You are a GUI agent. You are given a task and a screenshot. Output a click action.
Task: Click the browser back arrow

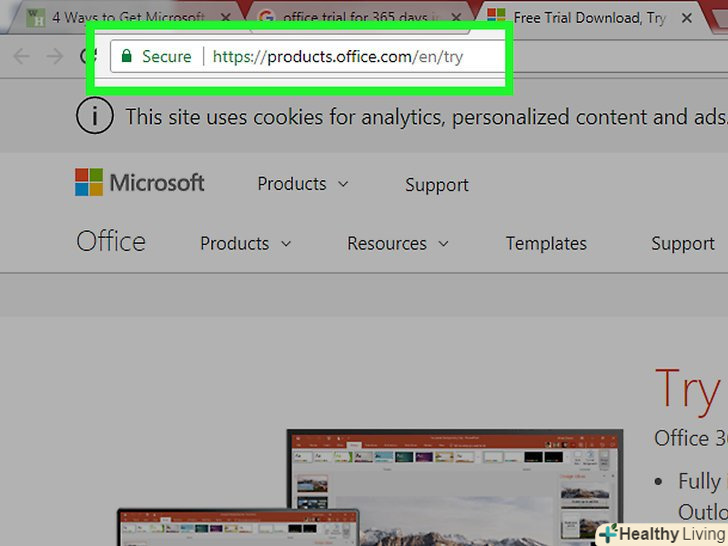point(21,57)
